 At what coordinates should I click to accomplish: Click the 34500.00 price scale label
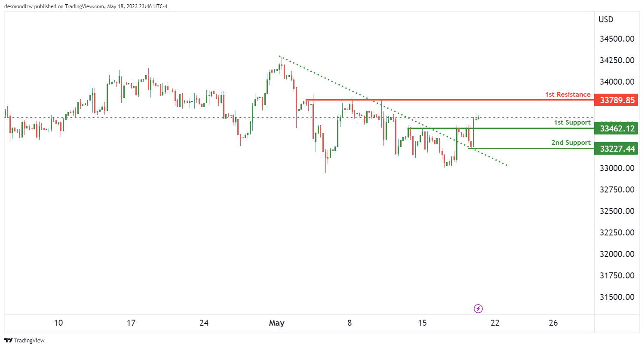tap(617, 39)
